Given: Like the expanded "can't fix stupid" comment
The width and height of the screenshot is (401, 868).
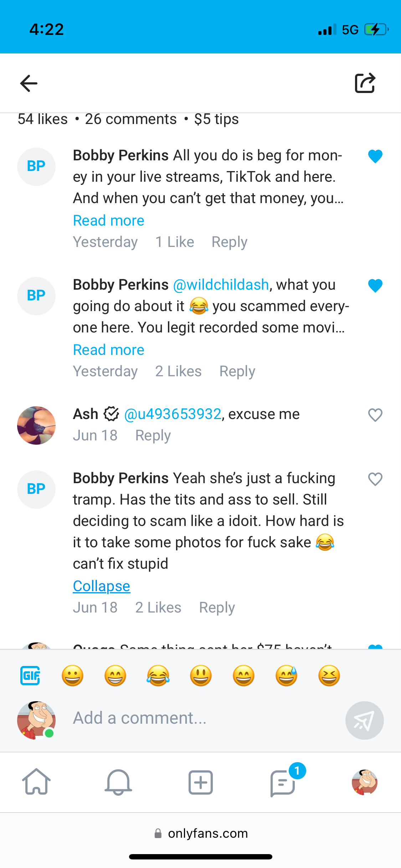Looking at the screenshot, I should coord(375,479).
